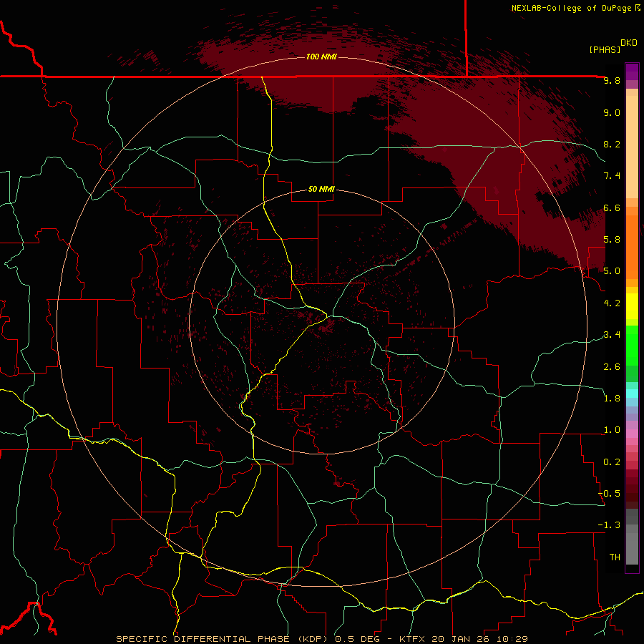The image size is (644, 644).
Task: Click the 7.4 legend value
Action: [612, 176]
